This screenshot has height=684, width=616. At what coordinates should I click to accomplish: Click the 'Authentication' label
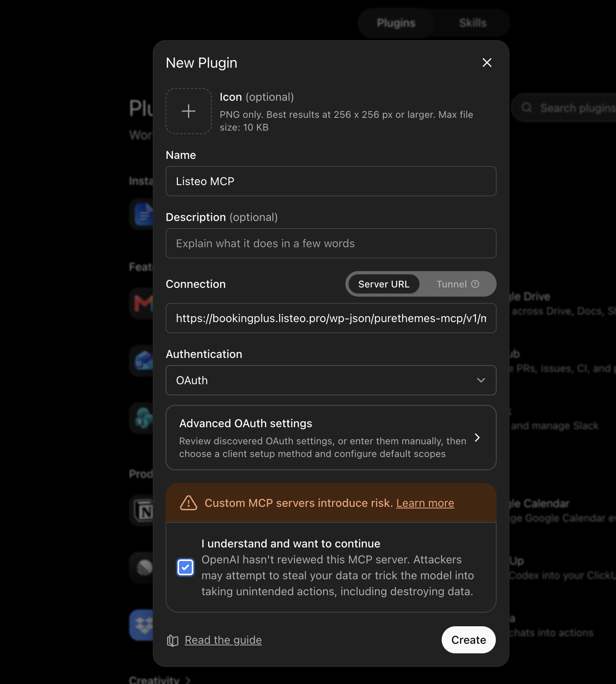click(204, 354)
